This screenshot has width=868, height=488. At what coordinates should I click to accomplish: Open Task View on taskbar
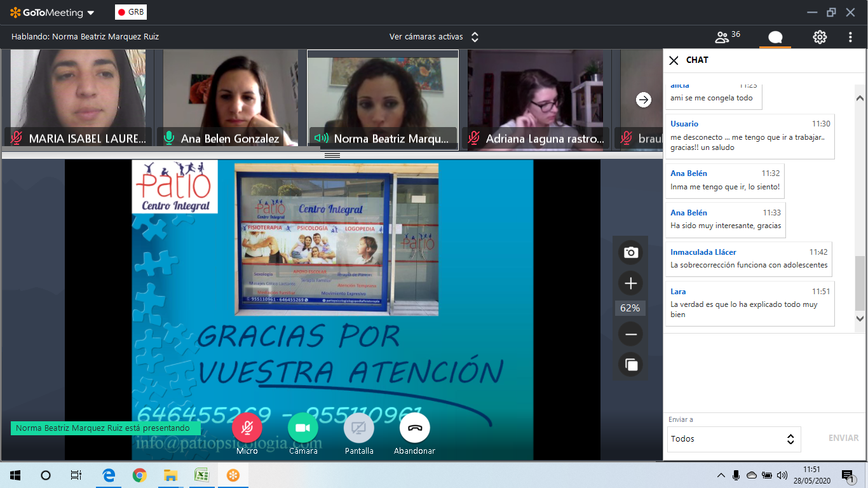(76, 475)
